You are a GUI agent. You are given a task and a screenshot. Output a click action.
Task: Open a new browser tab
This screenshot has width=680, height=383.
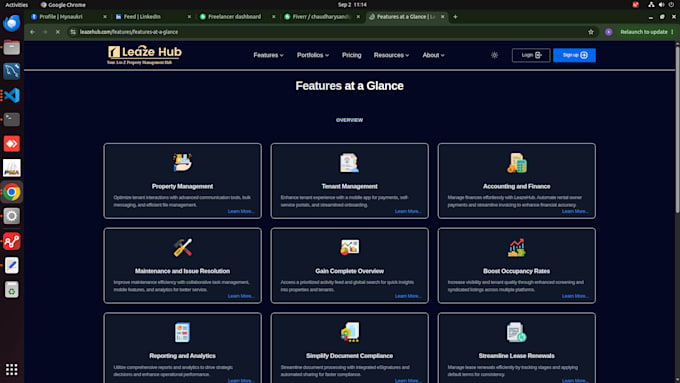[455, 16]
